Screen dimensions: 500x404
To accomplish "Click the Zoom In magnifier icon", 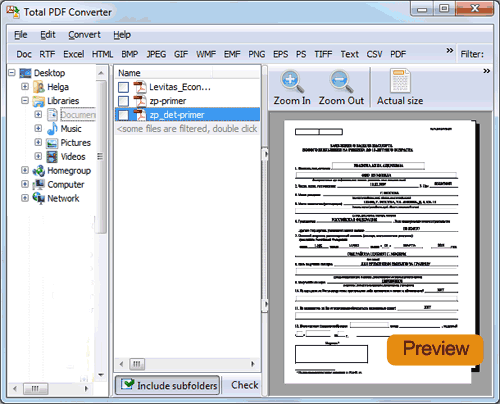I will pos(292,81).
